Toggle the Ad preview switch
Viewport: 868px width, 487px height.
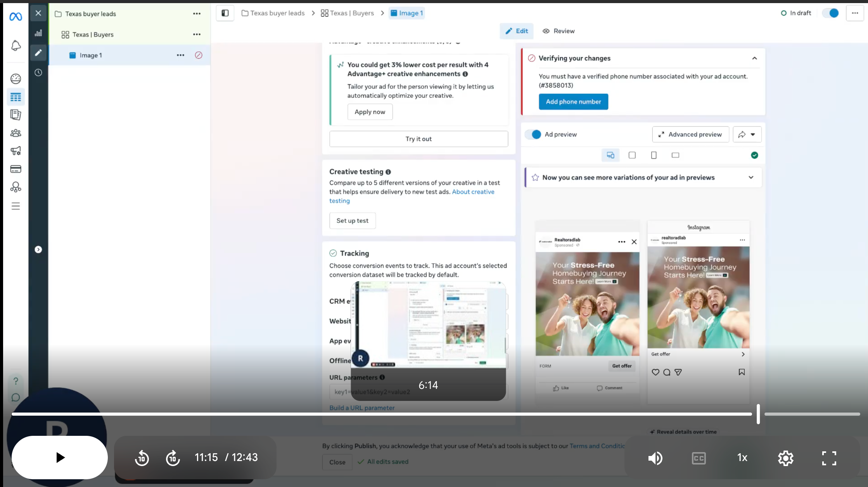[x=533, y=135]
